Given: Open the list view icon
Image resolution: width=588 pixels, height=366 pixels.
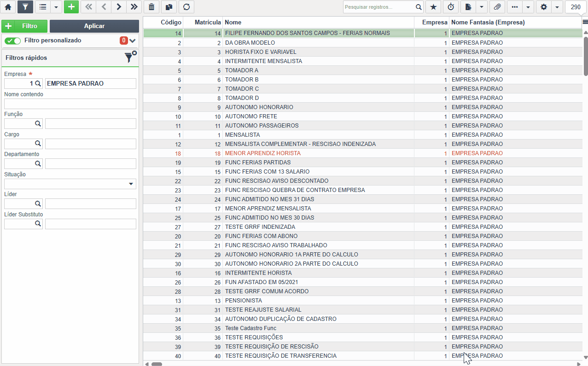Looking at the screenshot, I should click(x=43, y=7).
